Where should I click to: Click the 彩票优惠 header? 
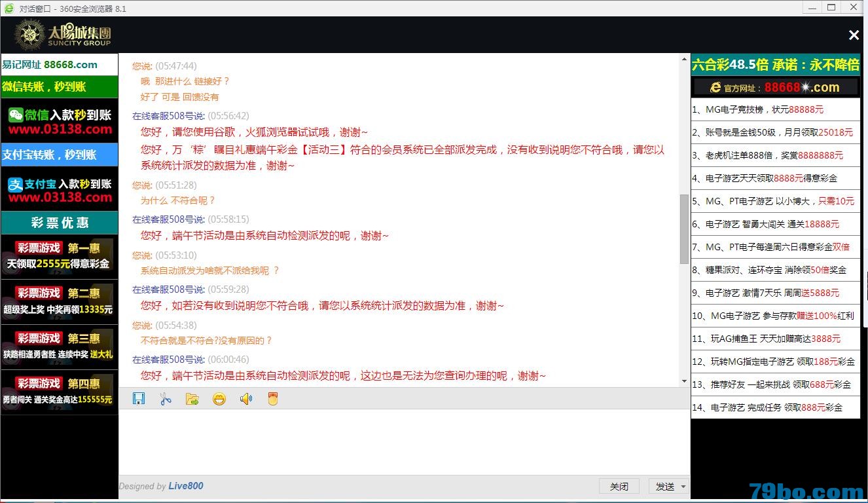59,223
